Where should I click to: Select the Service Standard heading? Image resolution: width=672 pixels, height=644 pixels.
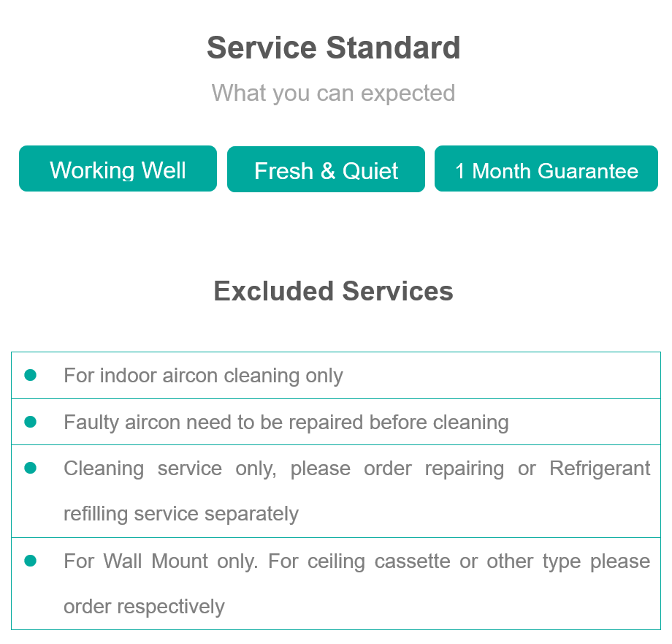333,48
